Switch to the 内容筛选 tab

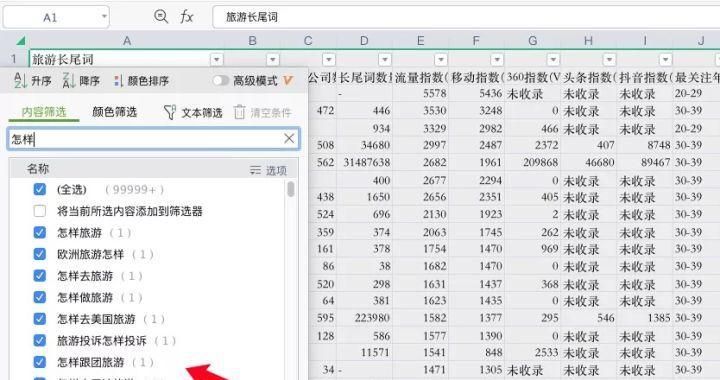44,112
